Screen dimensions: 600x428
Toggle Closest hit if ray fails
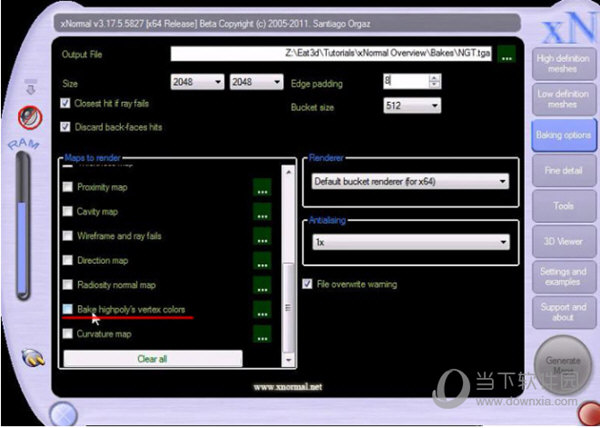pos(65,103)
